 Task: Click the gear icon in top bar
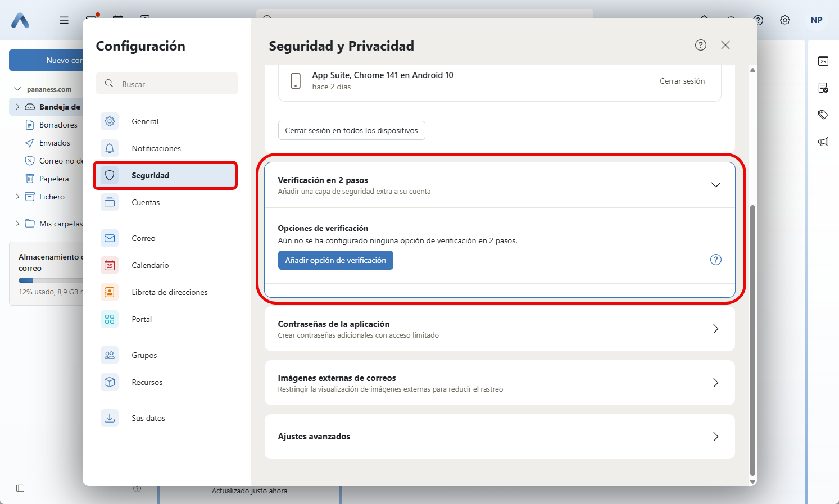tap(785, 20)
